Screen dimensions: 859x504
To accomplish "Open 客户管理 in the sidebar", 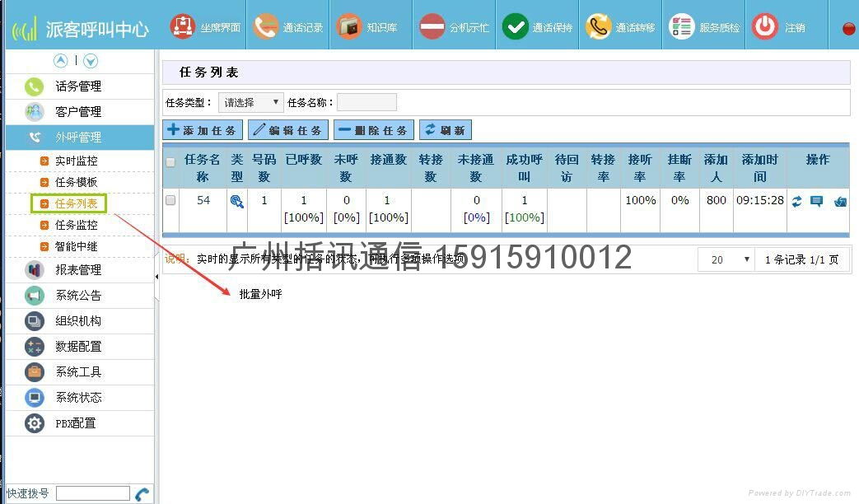I will pyautogui.click(x=80, y=112).
